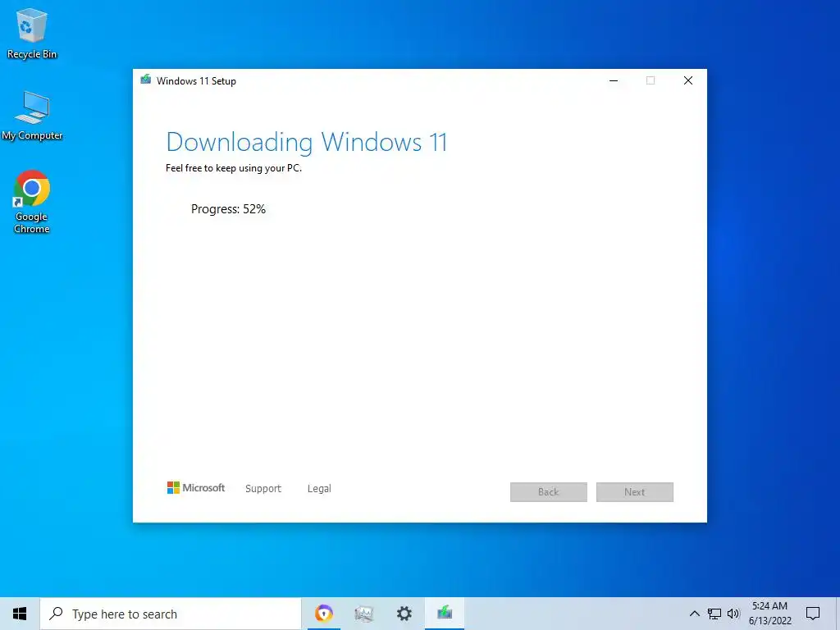The image size is (840, 630).
Task: Click the clock showing 5:24 AM
Action: [x=769, y=614]
